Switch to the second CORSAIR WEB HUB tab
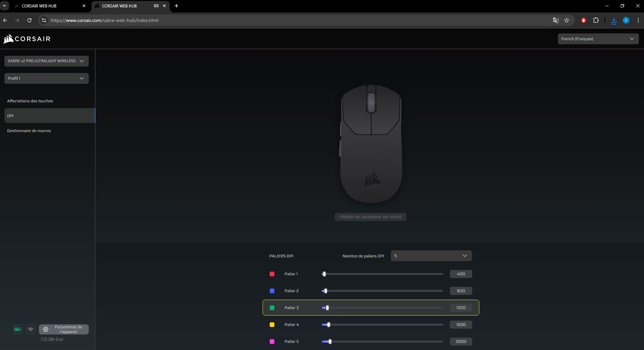The width and height of the screenshot is (644, 350). coord(120,6)
